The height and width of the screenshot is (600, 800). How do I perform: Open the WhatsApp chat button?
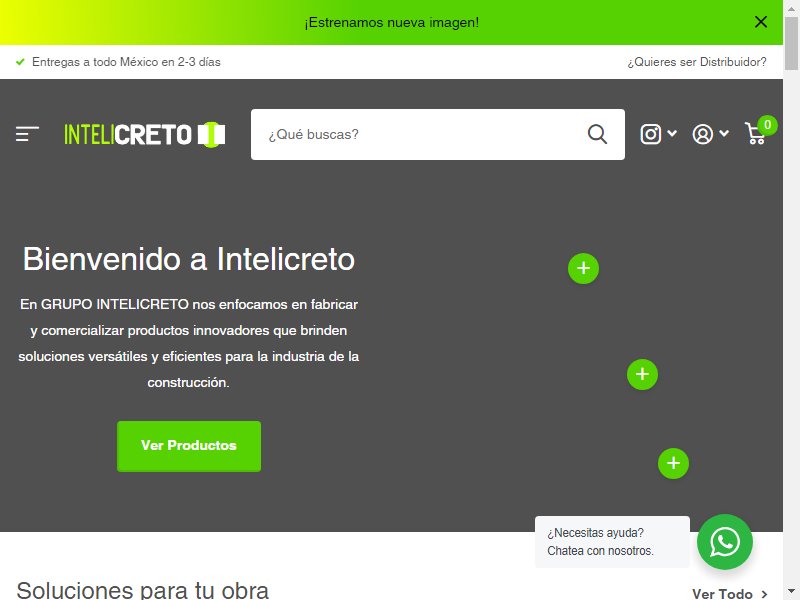724,542
